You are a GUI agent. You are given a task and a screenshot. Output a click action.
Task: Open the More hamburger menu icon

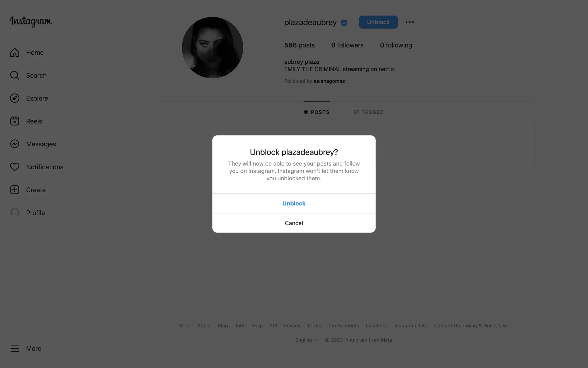(x=15, y=348)
